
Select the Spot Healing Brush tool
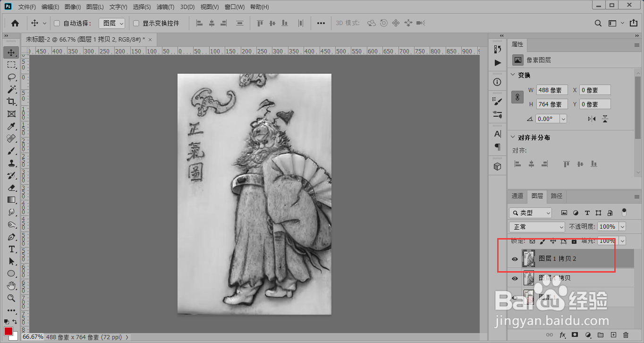coord(11,138)
